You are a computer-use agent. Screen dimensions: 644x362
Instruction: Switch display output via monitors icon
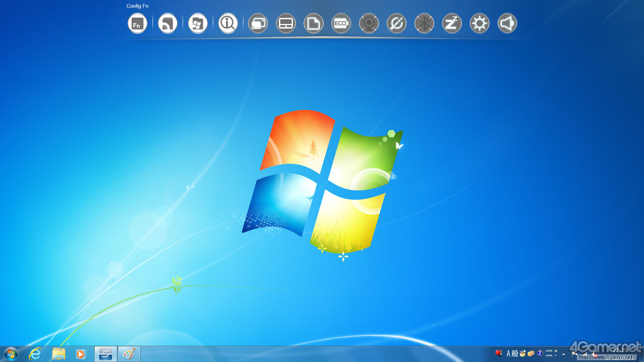(258, 23)
